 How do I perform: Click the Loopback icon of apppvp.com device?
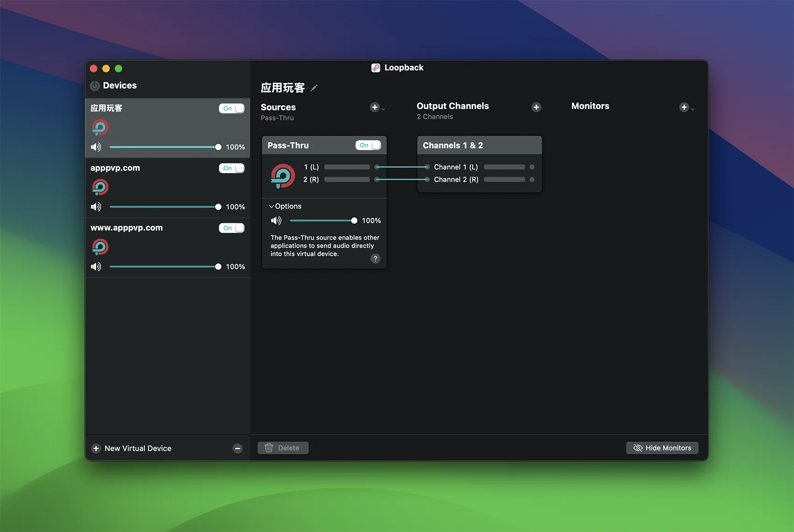pyautogui.click(x=100, y=187)
